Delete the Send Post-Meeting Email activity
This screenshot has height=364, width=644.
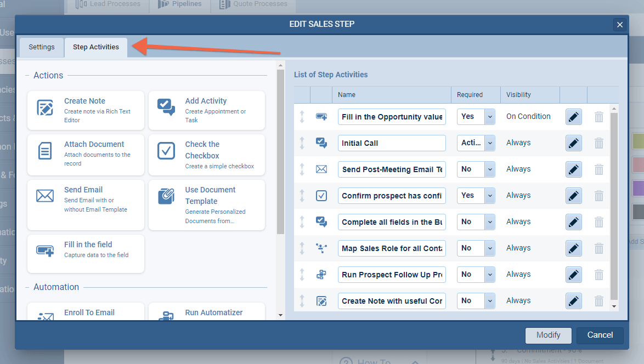click(599, 169)
